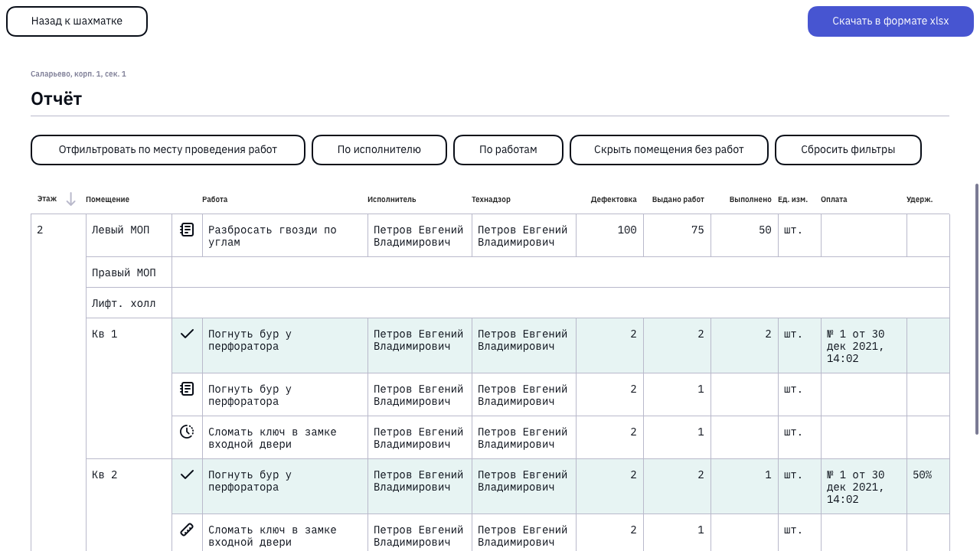Image resolution: width=980 pixels, height=551 pixels.
Task: Click the work name Разбросать гвозди по углам
Action: pyautogui.click(x=273, y=236)
